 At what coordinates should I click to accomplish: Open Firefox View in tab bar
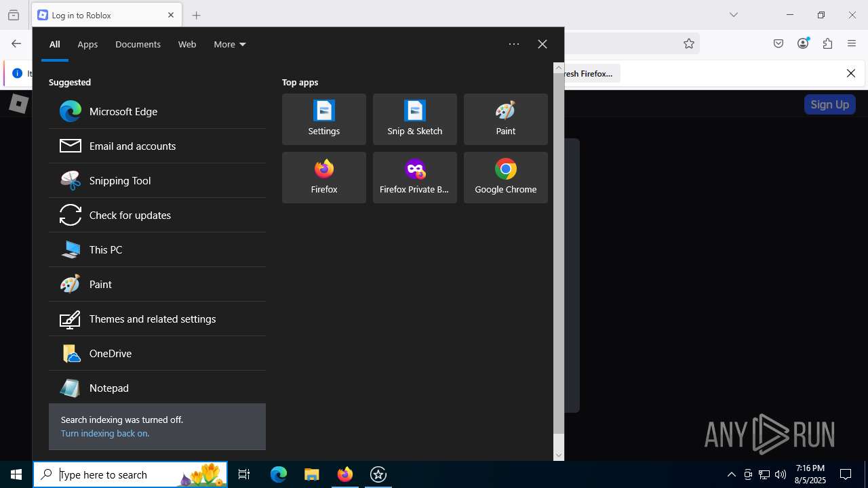pos(14,15)
